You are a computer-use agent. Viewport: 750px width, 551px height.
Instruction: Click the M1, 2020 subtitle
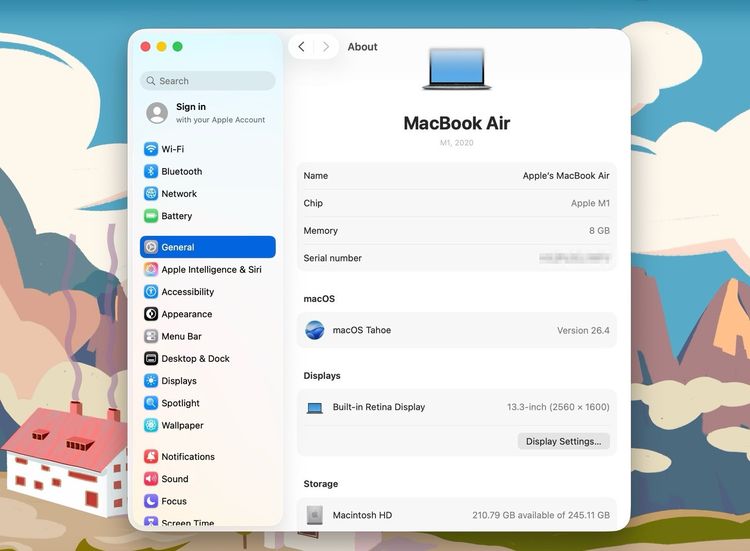tap(457, 143)
